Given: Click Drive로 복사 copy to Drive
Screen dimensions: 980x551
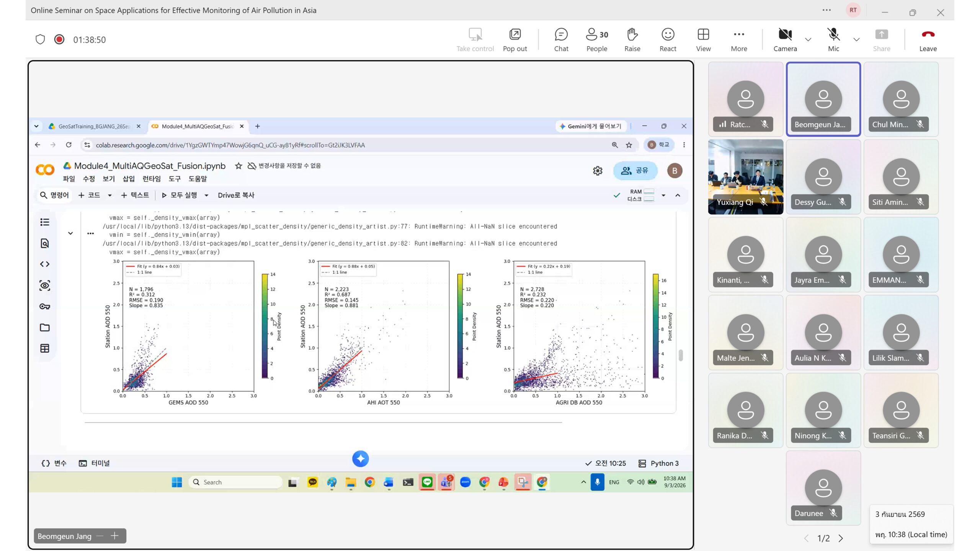Looking at the screenshot, I should click(236, 195).
